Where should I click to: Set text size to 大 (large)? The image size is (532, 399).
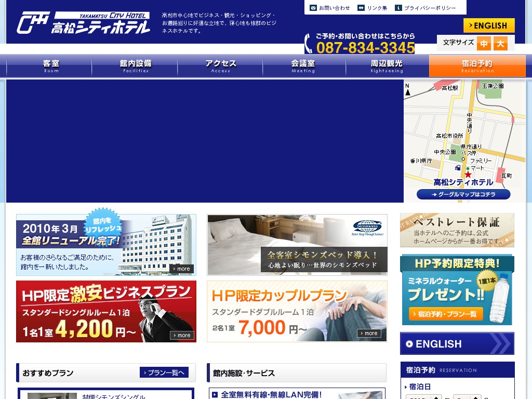click(x=500, y=44)
